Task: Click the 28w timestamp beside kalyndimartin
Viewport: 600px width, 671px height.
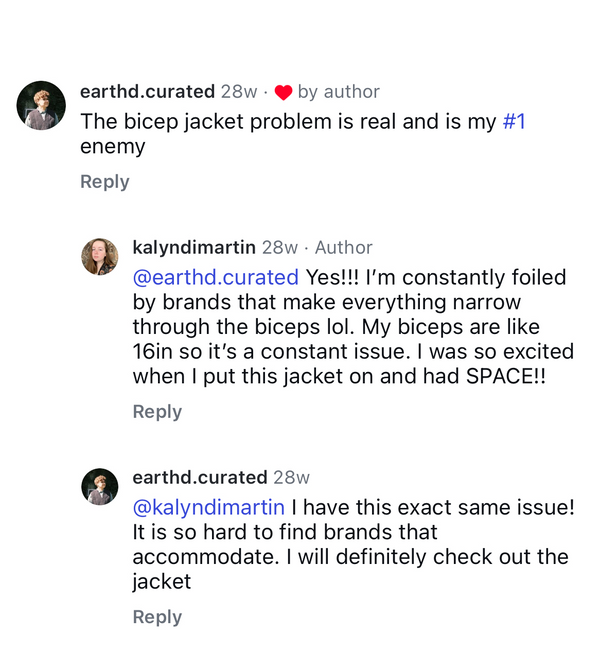Action: click(280, 247)
